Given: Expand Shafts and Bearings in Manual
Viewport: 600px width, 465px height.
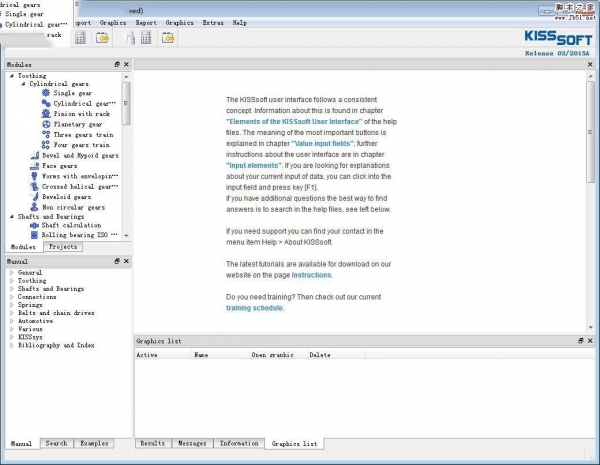Looking at the screenshot, I should [x=12, y=289].
